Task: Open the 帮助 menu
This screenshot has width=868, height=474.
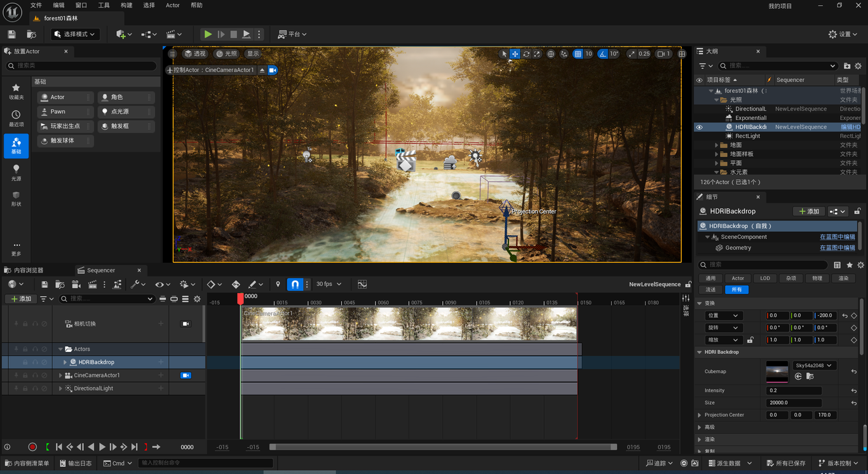Action: coord(197,5)
